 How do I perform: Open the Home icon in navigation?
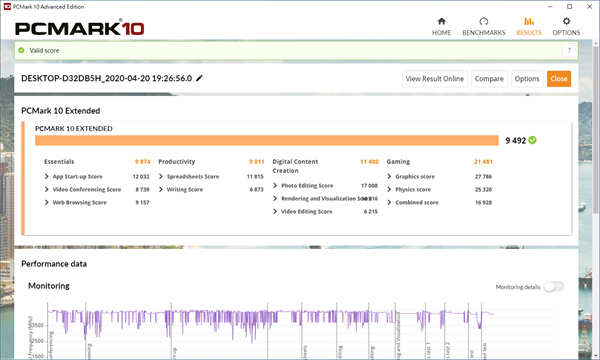pyautogui.click(x=442, y=21)
